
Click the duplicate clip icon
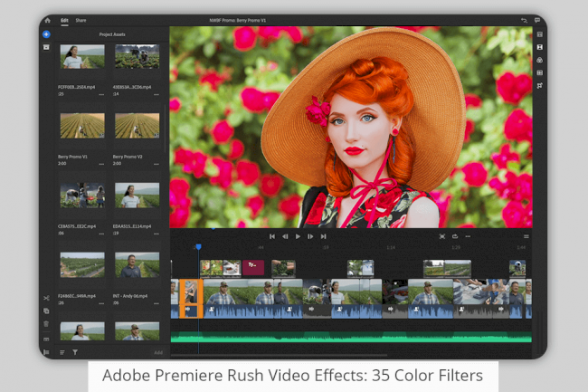point(46,311)
